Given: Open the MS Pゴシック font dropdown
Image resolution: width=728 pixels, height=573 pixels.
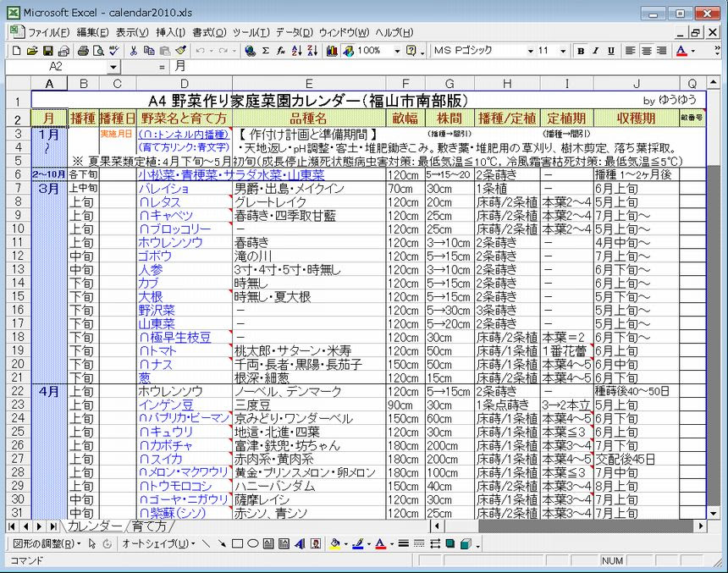Looking at the screenshot, I should point(530,51).
